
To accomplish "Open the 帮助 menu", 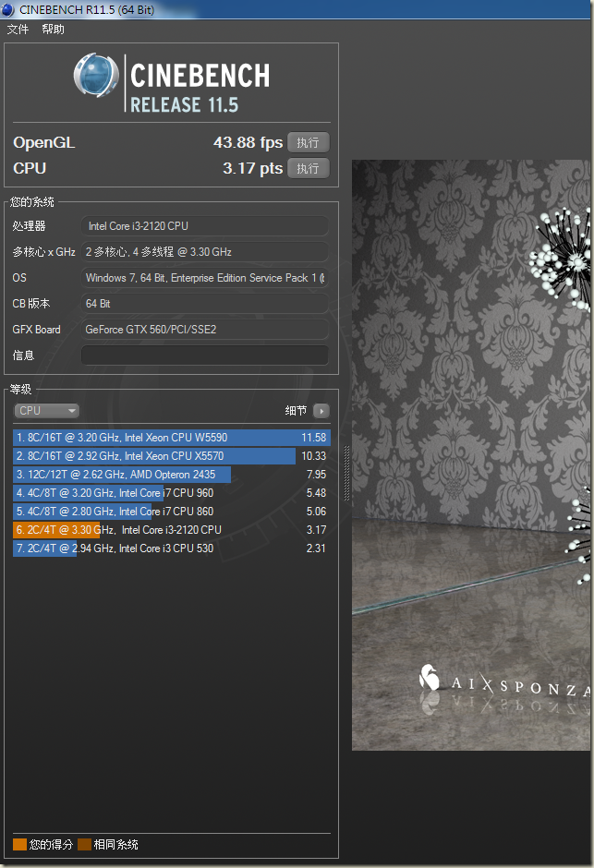I will [x=54, y=30].
